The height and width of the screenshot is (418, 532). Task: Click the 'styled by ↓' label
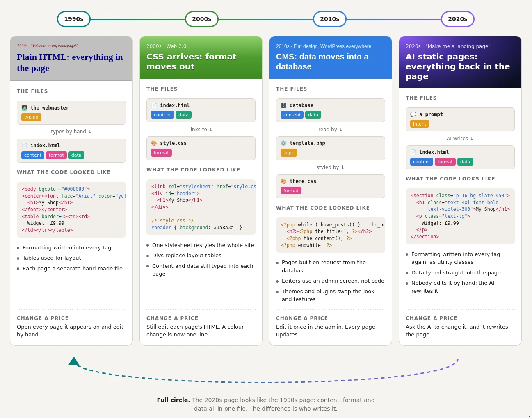point(331,167)
